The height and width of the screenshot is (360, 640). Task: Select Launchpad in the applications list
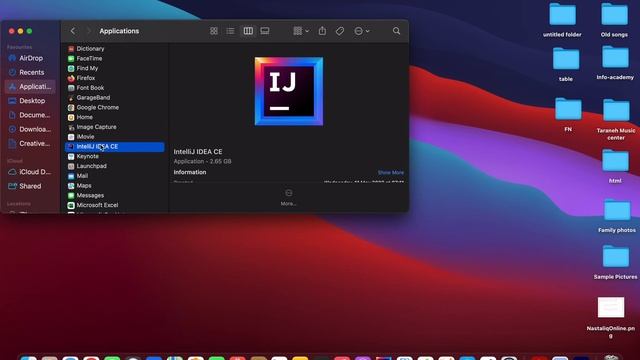coord(115,166)
